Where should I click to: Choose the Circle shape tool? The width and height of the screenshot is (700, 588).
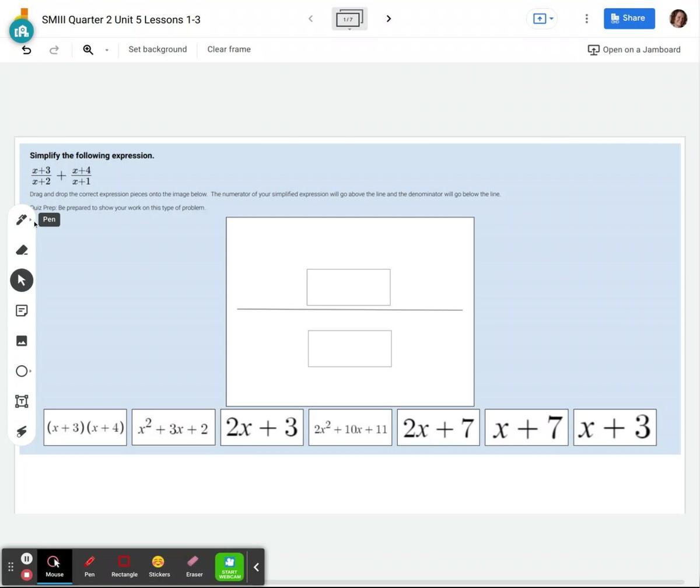coord(22,372)
